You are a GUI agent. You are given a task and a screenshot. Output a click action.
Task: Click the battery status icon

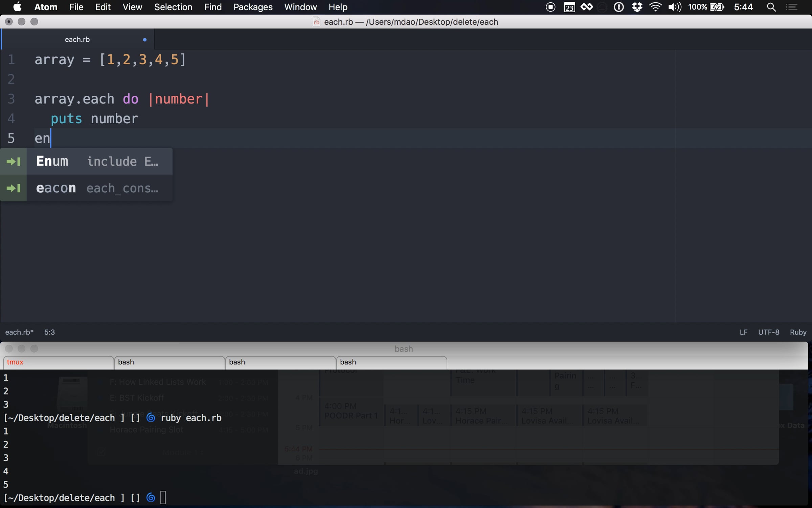point(717,7)
